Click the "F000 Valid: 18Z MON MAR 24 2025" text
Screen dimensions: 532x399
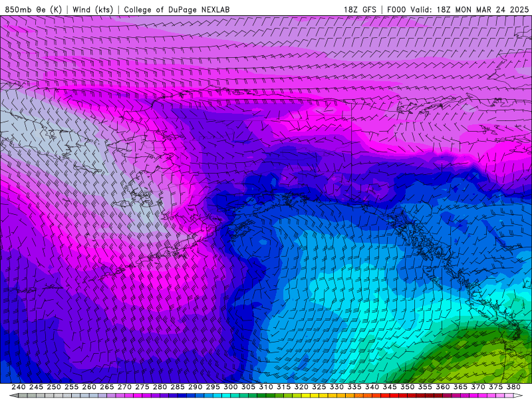tap(458, 9)
